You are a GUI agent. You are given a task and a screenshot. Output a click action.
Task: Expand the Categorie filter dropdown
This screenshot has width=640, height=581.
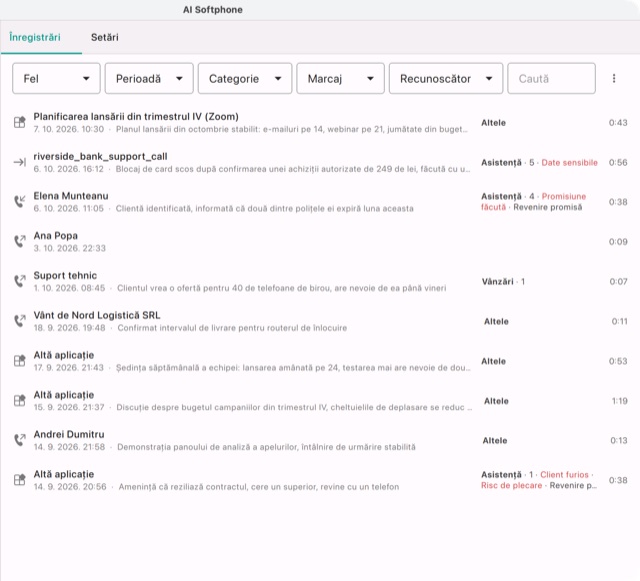point(245,78)
